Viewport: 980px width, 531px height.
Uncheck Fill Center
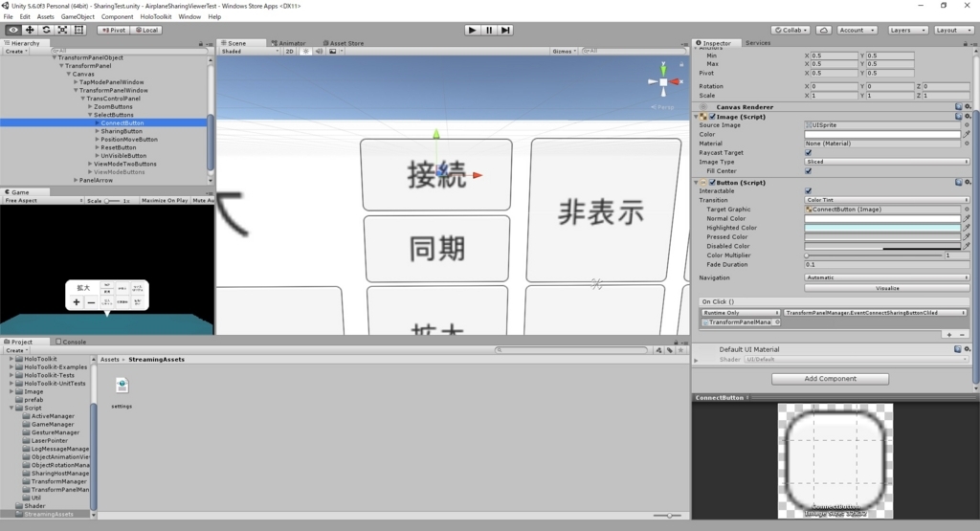click(808, 170)
